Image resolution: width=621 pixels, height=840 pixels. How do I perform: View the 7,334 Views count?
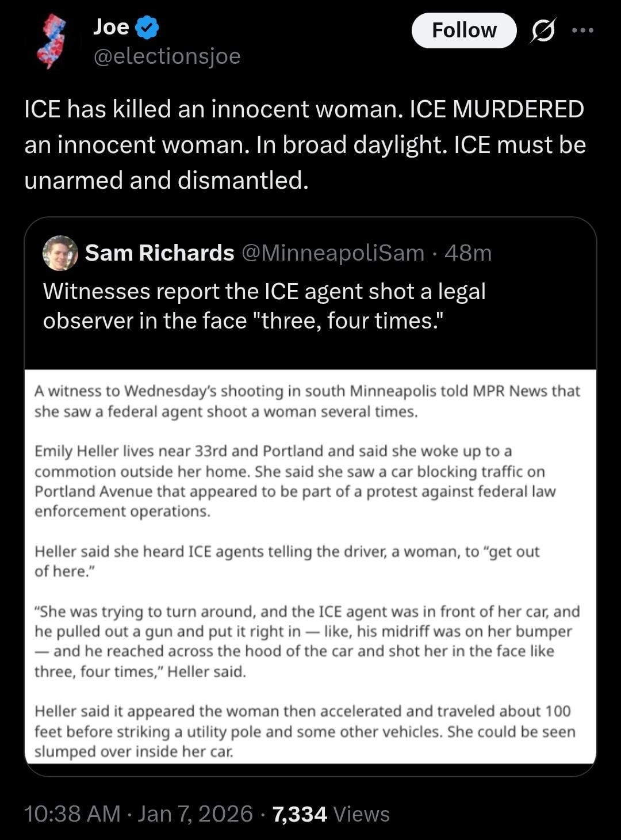click(x=331, y=814)
